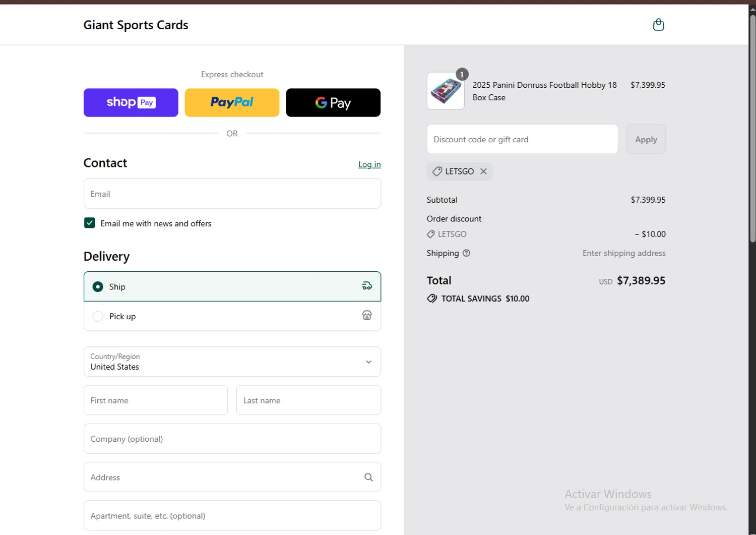This screenshot has height=535, width=756.
Task: Pay with Shop Pay
Action: [131, 102]
